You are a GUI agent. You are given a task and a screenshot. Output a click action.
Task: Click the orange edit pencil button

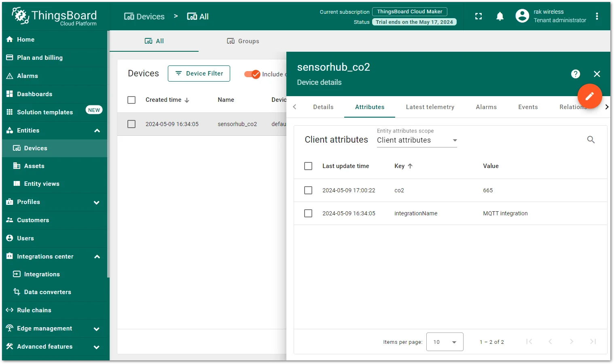click(590, 96)
